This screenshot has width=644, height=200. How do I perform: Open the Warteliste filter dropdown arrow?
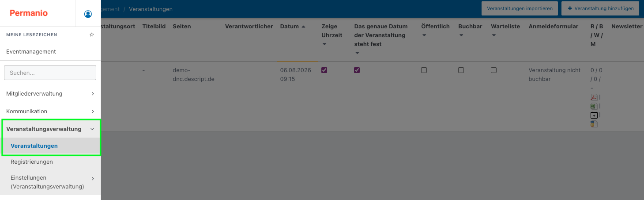[493, 35]
